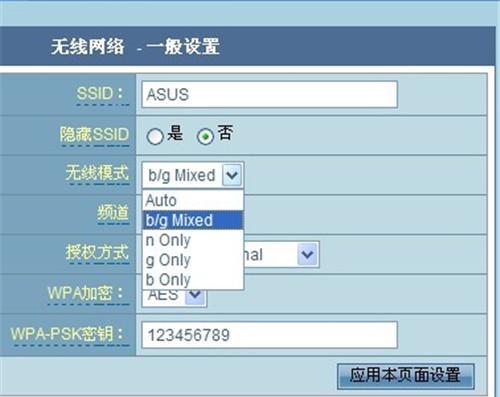
Task: Click the 应用本页面设置 apply button
Action: [406, 376]
